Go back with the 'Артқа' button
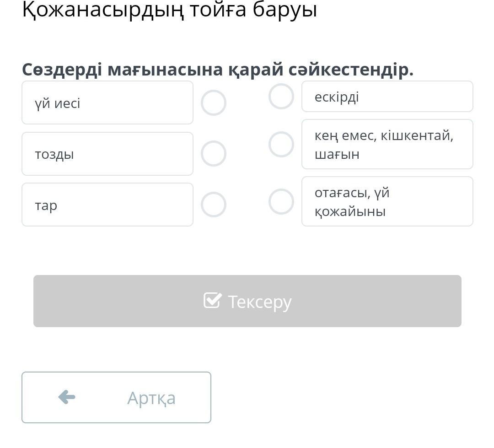Image resolution: width=494 pixels, height=448 pixels. point(116,397)
